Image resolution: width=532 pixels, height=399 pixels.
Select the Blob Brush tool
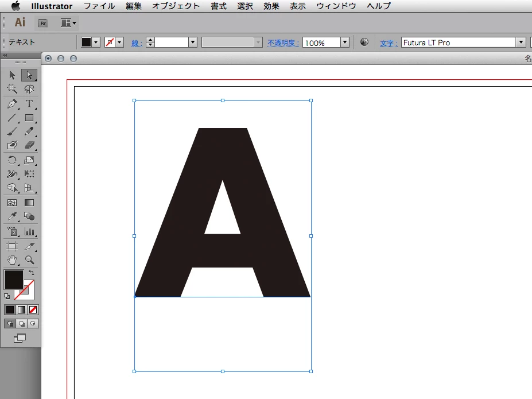(x=12, y=146)
